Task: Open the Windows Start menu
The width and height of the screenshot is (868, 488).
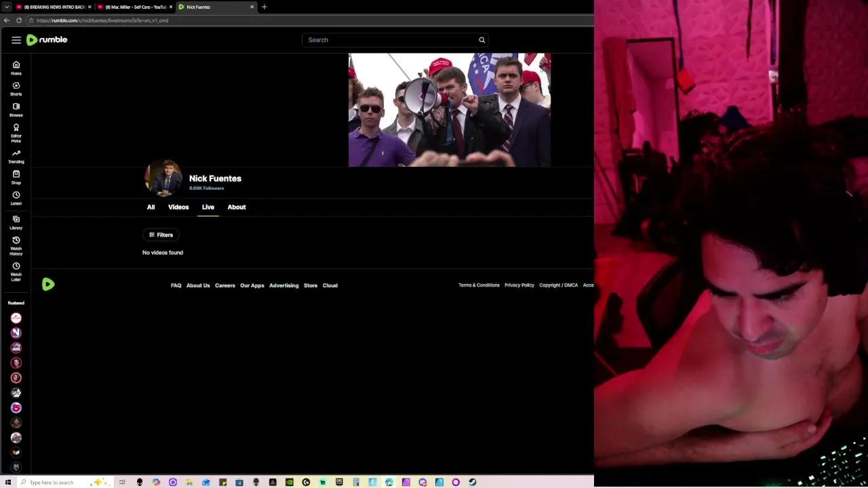Action: (x=7, y=482)
